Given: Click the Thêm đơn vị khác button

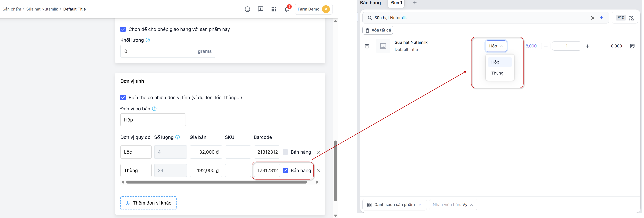Looking at the screenshot, I should (148, 203).
